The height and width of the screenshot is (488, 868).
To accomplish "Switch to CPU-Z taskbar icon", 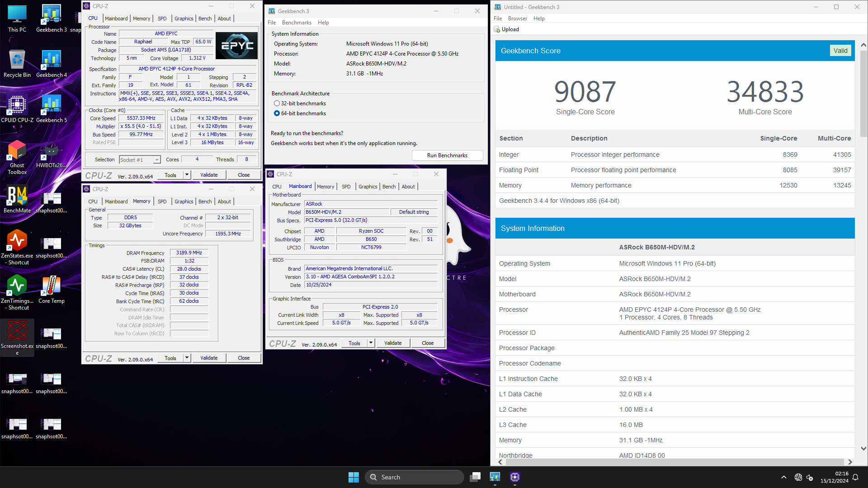I will click(x=515, y=477).
